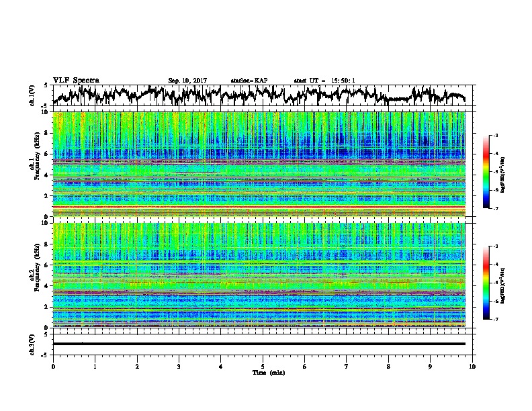Click the "-5" tick of ch.3(V) axis
Viewport: 532px width, 411px height.
[44, 355]
